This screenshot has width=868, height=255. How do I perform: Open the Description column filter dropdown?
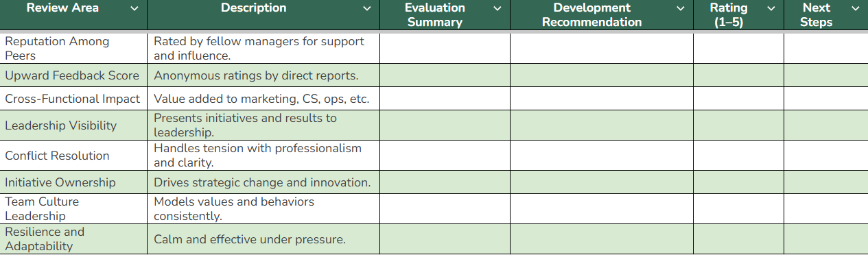pos(367,9)
